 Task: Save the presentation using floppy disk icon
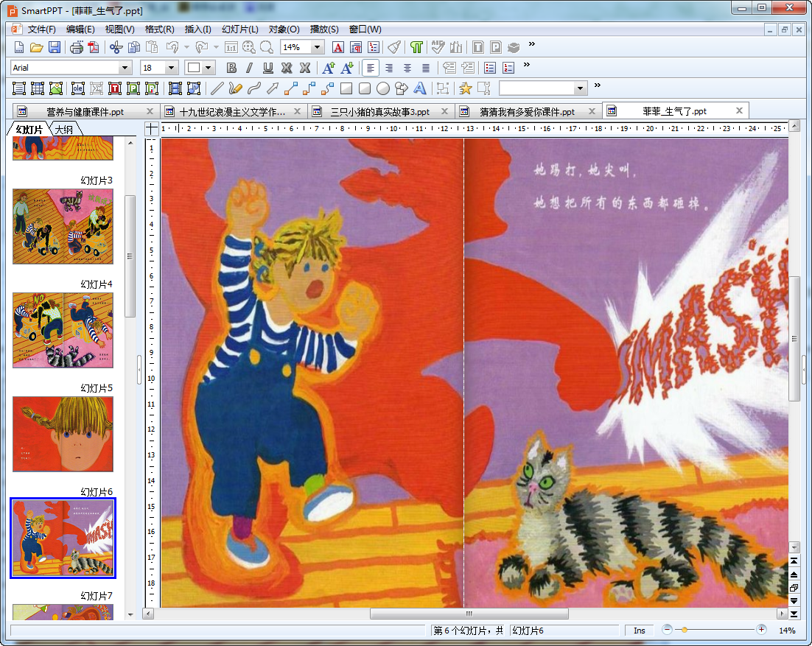click(55, 48)
